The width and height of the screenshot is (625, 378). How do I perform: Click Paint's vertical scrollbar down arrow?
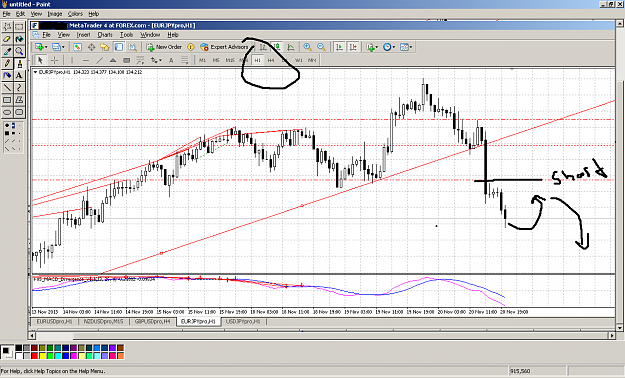coord(620,328)
